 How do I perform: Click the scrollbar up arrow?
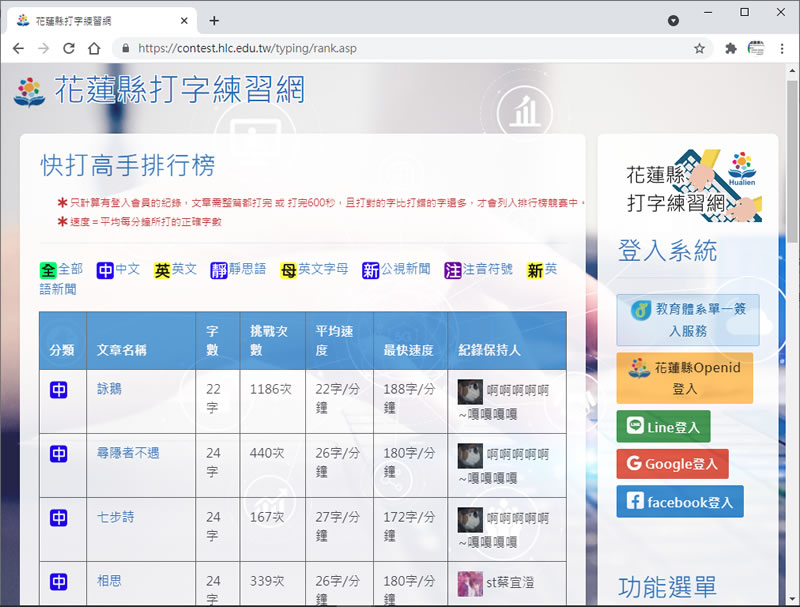[x=792, y=71]
